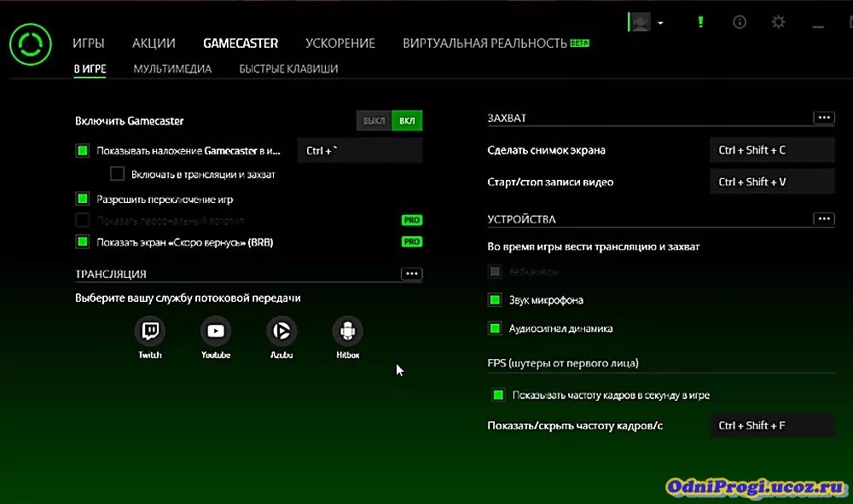The width and height of the screenshot is (853, 504).
Task: Toggle Звук микрофона checkbox
Action: [495, 299]
